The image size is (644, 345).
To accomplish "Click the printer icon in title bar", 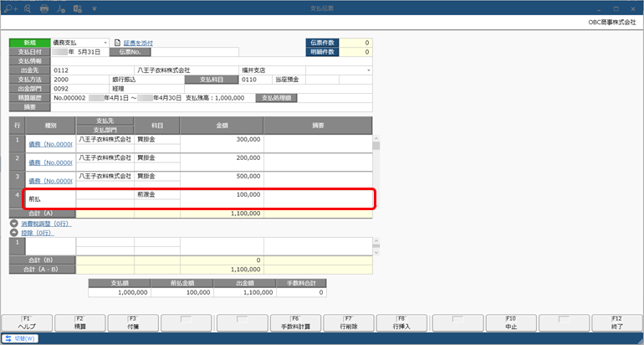I will pyautogui.click(x=44, y=8).
